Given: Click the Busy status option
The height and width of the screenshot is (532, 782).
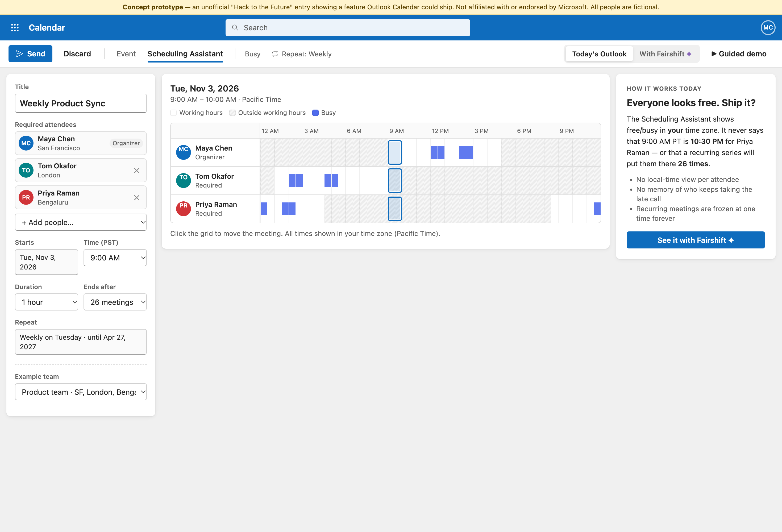Looking at the screenshot, I should pyautogui.click(x=253, y=54).
